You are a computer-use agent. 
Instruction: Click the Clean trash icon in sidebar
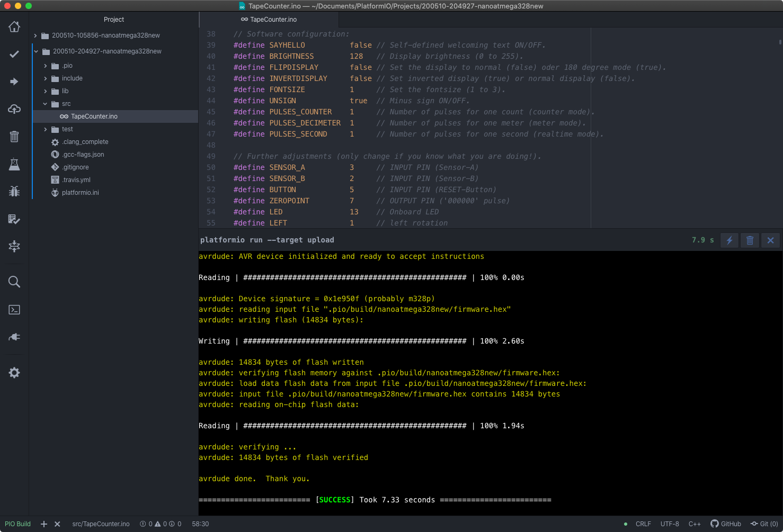click(14, 137)
